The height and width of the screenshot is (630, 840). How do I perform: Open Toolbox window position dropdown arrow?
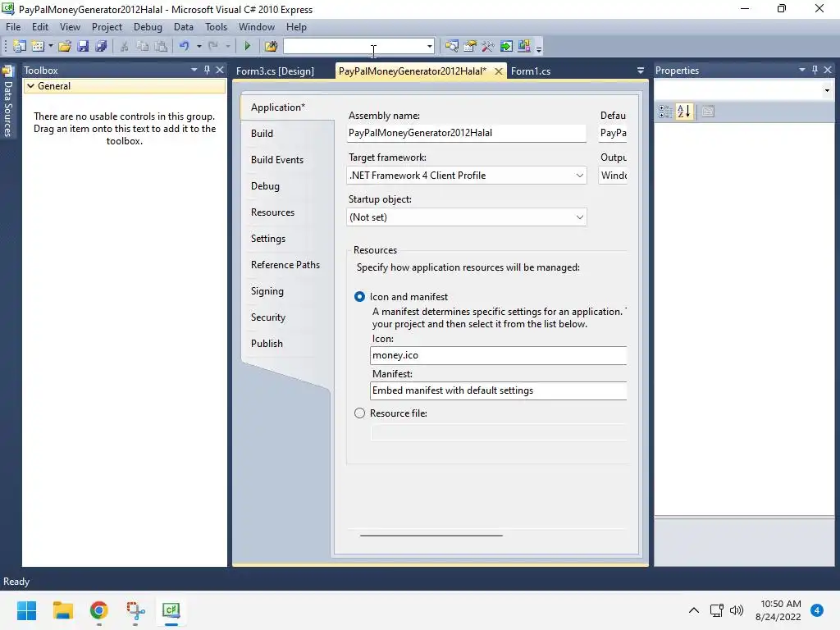[194, 71]
